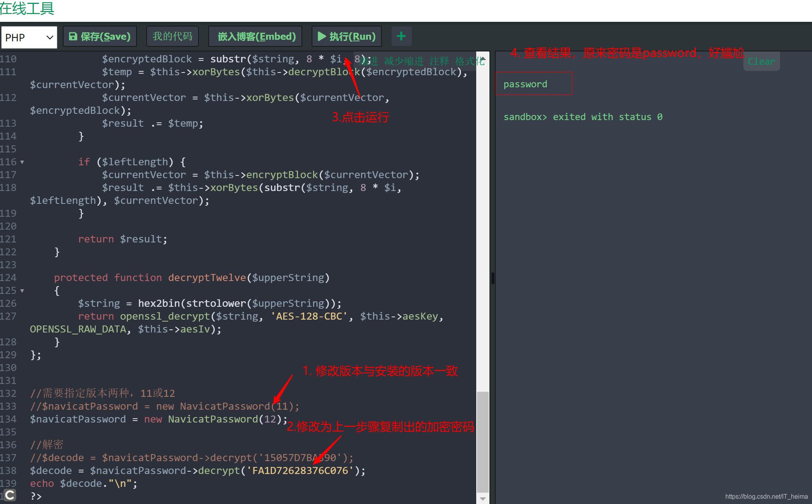Collapse the fold arrow at line 116

point(22,162)
